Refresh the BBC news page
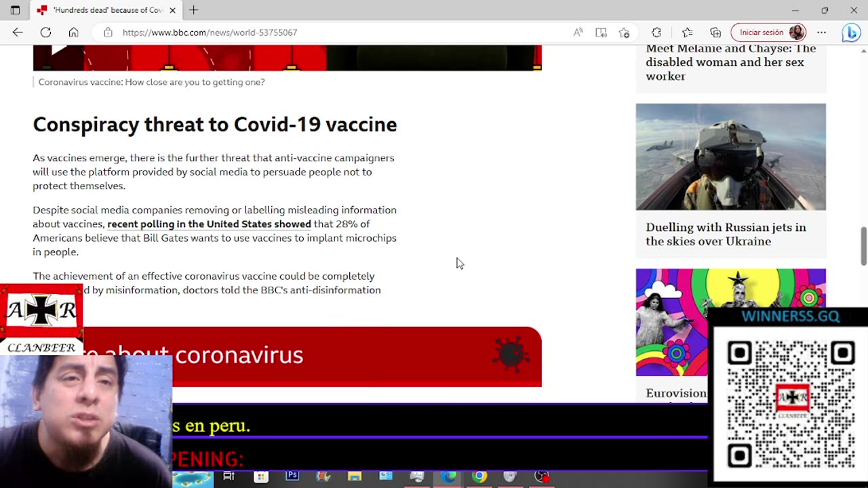Image resolution: width=868 pixels, height=488 pixels. [x=45, y=33]
